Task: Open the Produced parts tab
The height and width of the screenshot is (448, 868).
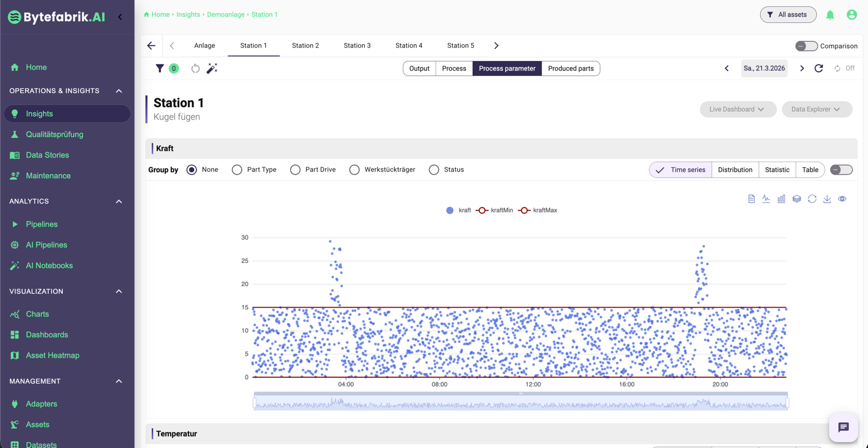Action: [570, 68]
